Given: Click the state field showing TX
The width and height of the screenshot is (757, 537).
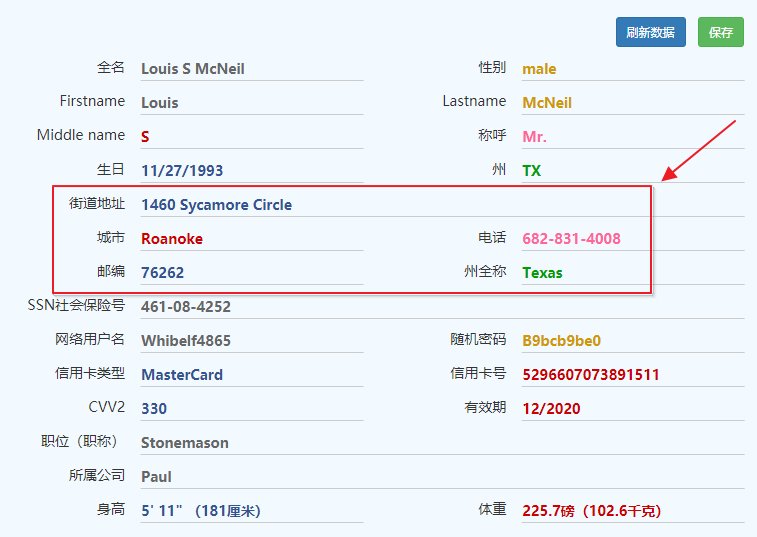Looking at the screenshot, I should coord(632,171).
